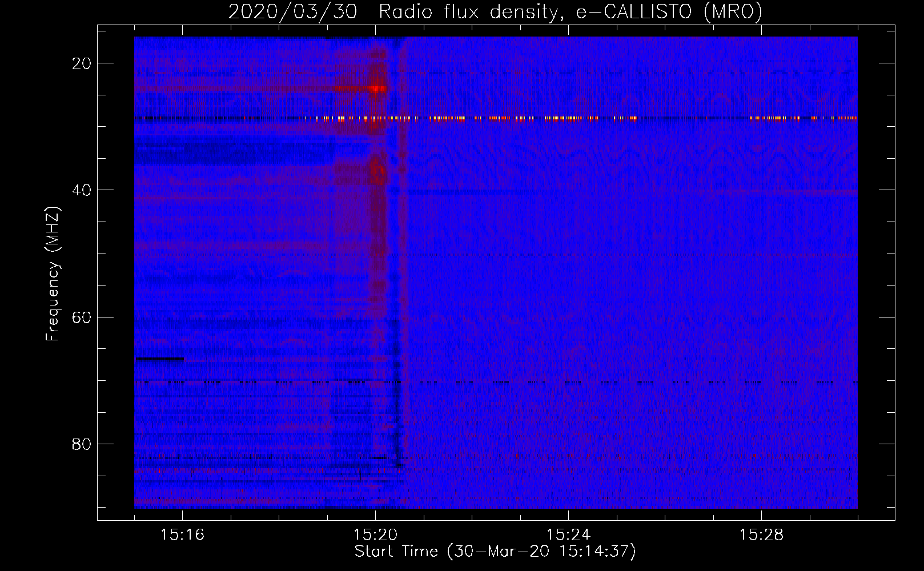Click the date "2020/03/30" in the title
This screenshot has height=571, width=924.
point(293,12)
